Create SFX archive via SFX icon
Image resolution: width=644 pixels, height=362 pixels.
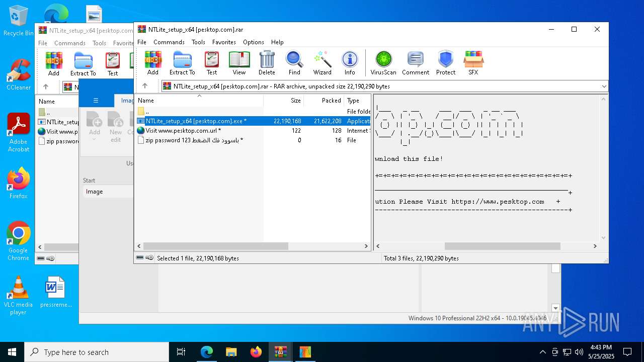tap(473, 63)
